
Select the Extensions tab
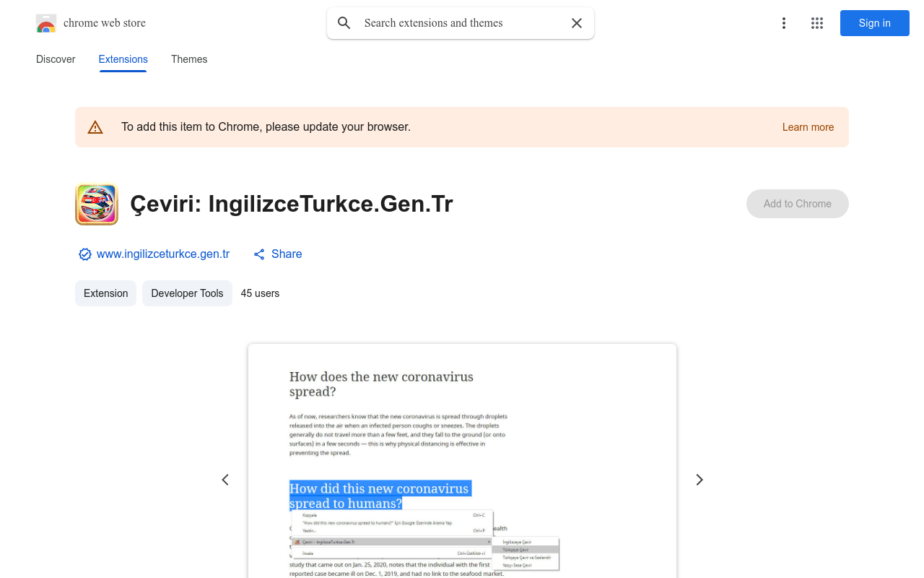coord(123,59)
